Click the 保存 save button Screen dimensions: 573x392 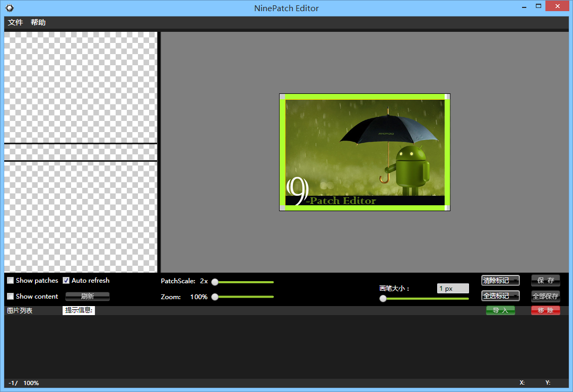545,281
